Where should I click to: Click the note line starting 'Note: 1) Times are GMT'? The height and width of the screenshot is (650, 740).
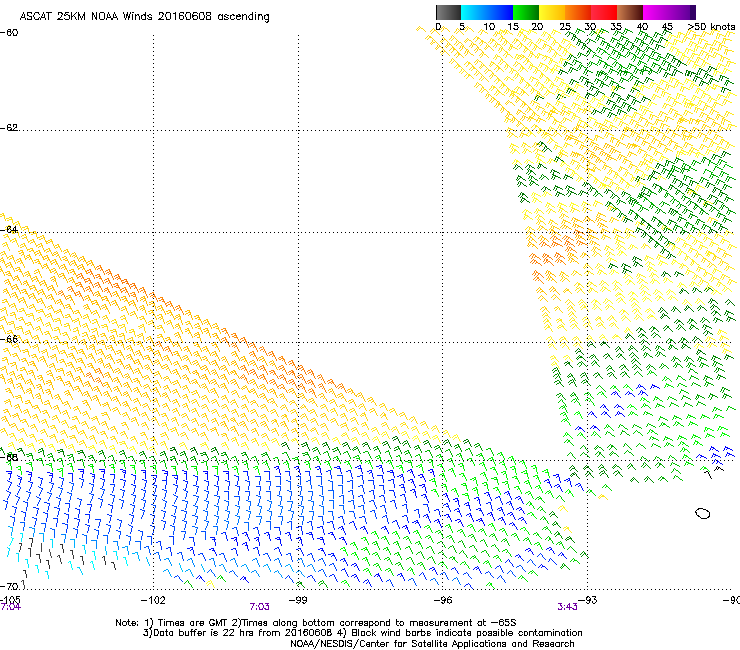tap(316, 623)
